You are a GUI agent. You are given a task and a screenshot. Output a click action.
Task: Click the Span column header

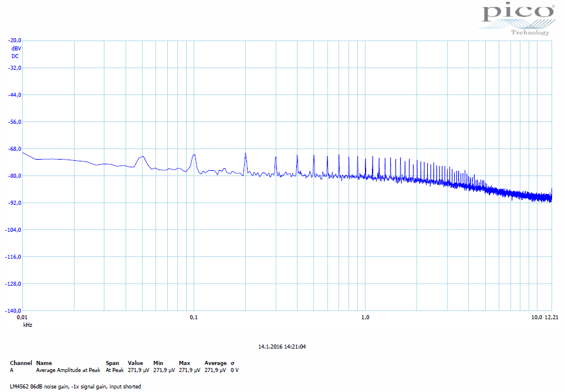click(x=113, y=363)
